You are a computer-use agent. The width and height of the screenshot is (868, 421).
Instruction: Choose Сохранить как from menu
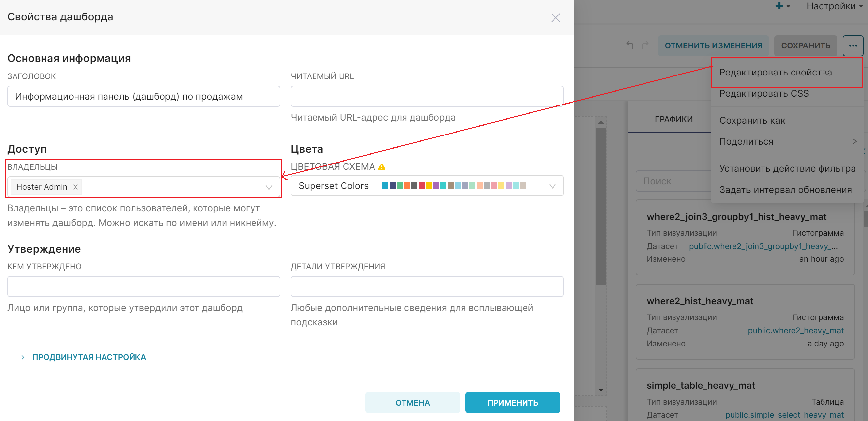click(787, 120)
